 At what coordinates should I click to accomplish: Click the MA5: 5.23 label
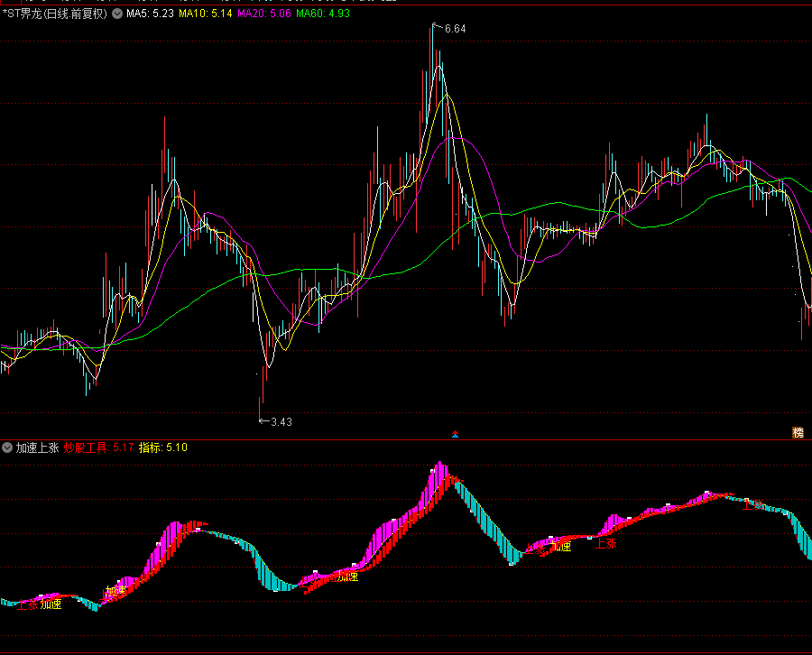(x=150, y=14)
